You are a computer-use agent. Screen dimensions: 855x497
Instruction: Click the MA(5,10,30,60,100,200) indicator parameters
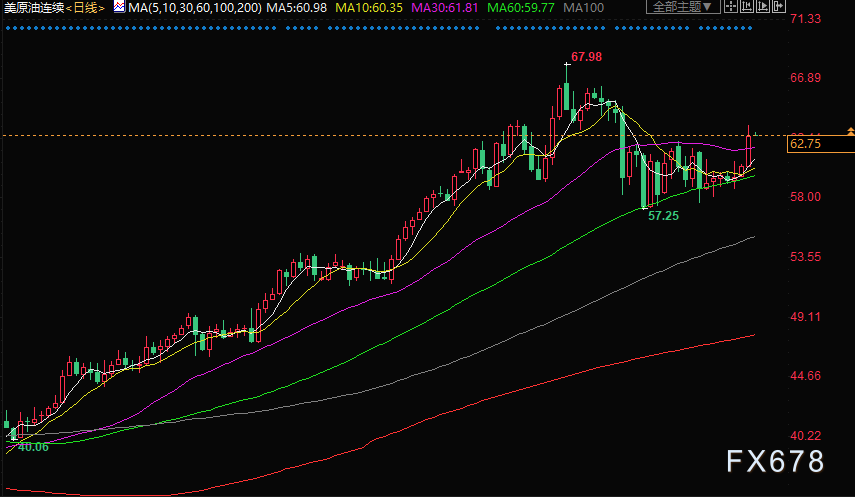193,7
